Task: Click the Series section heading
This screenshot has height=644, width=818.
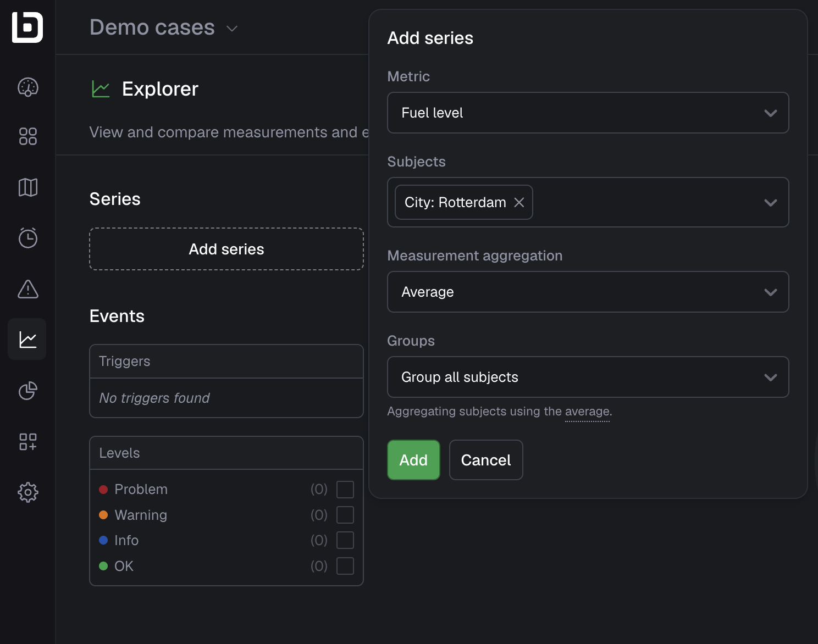Action: point(115,199)
